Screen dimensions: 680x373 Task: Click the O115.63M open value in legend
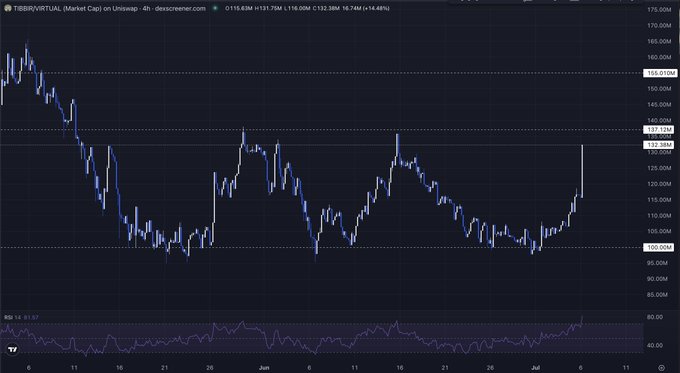tap(239, 8)
